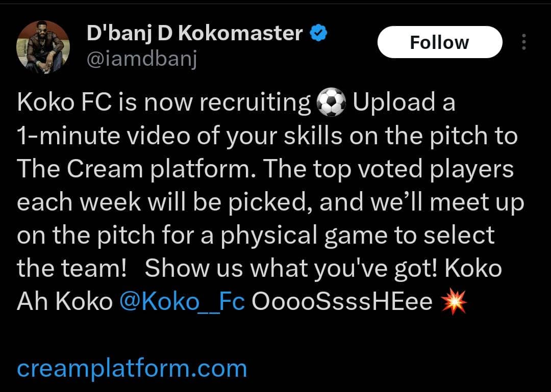Click the text 'Koko FC is now recruiting'
This screenshot has height=392, width=551.
tap(164, 102)
